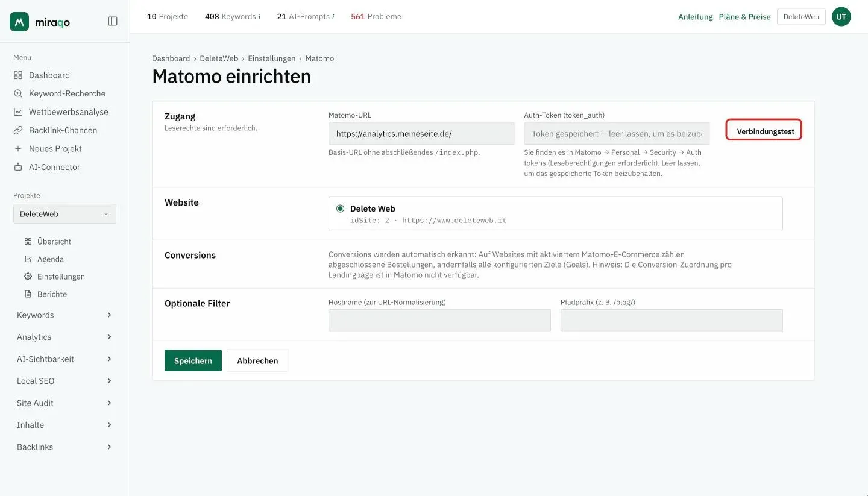The image size is (868, 496).
Task: Go to Dashboard breadcrumb link
Action: click(x=171, y=58)
